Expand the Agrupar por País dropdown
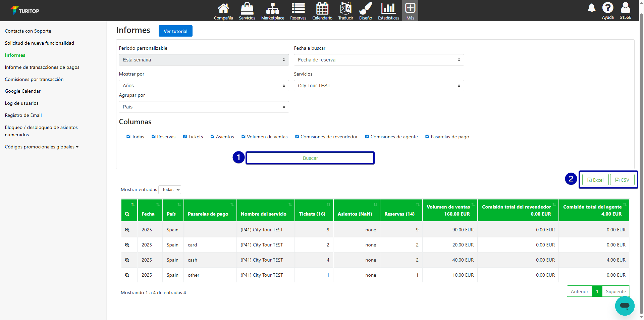Image resolution: width=644 pixels, height=320 pixels. [204, 107]
